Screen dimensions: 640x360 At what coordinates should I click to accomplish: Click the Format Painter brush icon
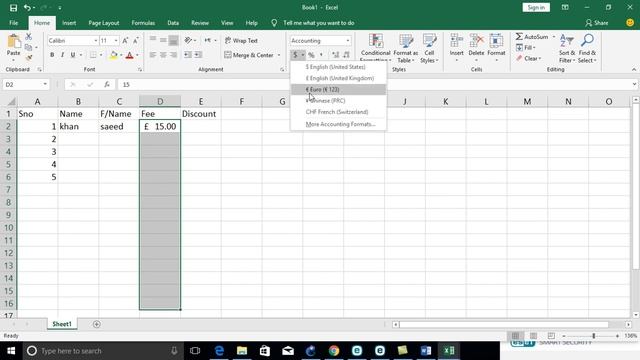(29, 57)
